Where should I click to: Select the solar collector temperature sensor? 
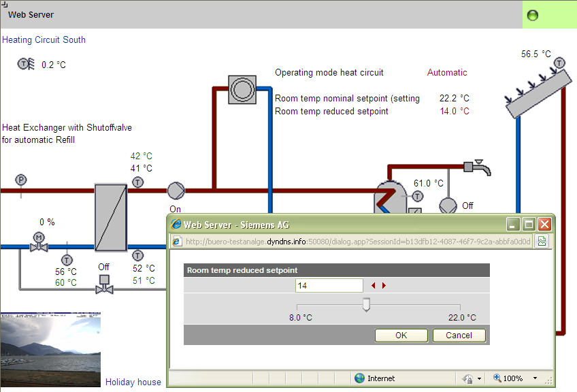tap(559, 63)
